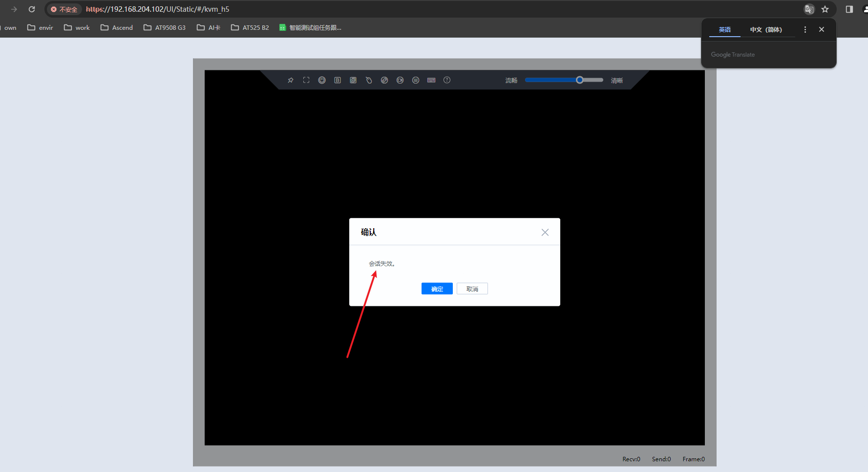Open the virtual media disc icon
The width and height of the screenshot is (868, 472).
(384, 80)
